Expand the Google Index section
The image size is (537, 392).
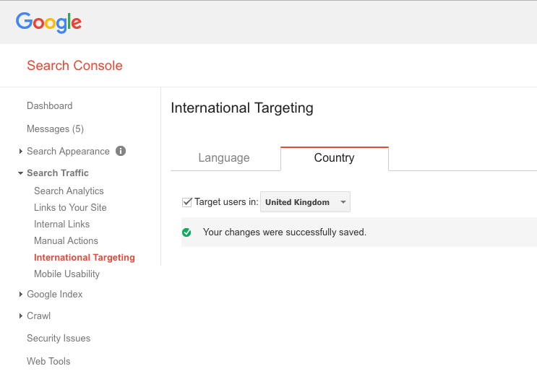pyautogui.click(x=54, y=295)
